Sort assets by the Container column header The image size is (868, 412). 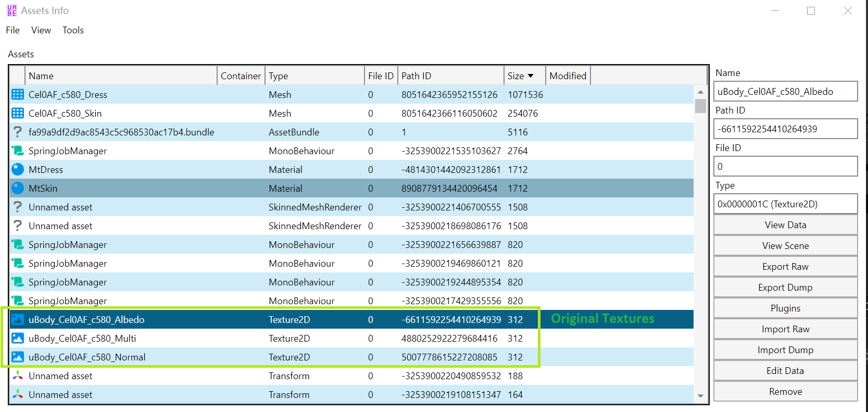point(241,76)
